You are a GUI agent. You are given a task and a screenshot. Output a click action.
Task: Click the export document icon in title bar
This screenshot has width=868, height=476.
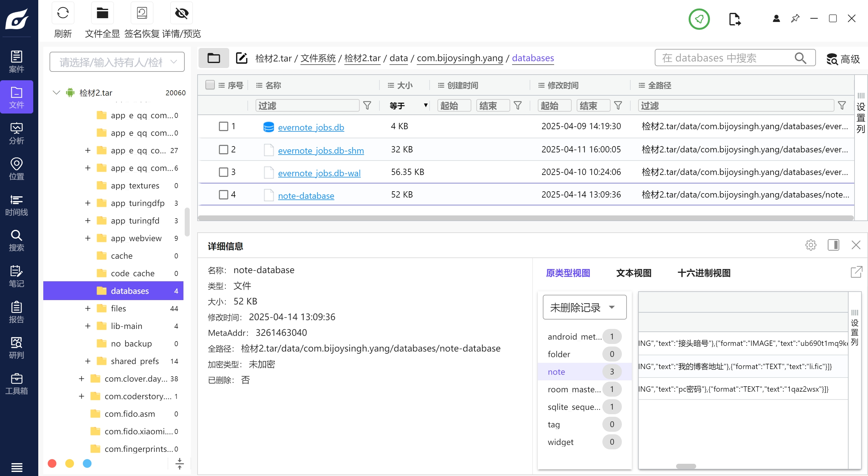[734, 19]
